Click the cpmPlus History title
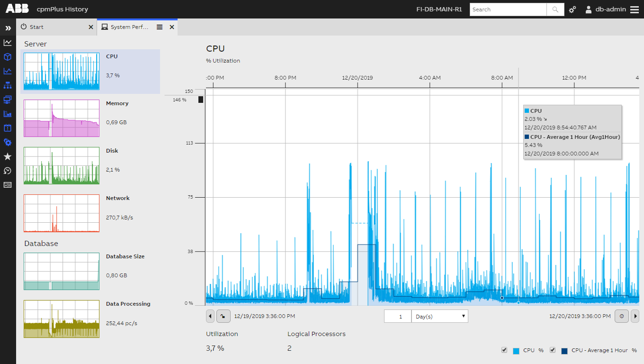 (x=63, y=9)
